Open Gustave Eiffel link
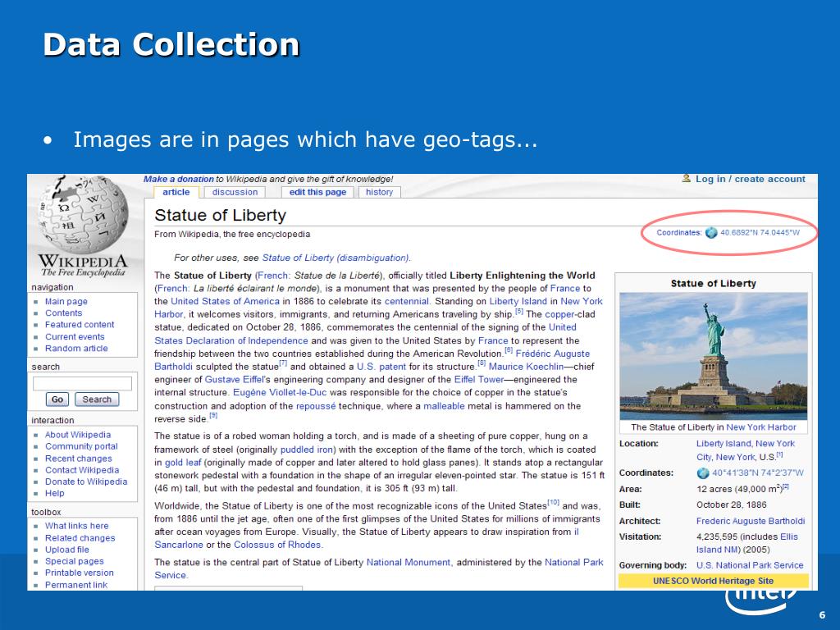The width and height of the screenshot is (840, 630). point(235,379)
